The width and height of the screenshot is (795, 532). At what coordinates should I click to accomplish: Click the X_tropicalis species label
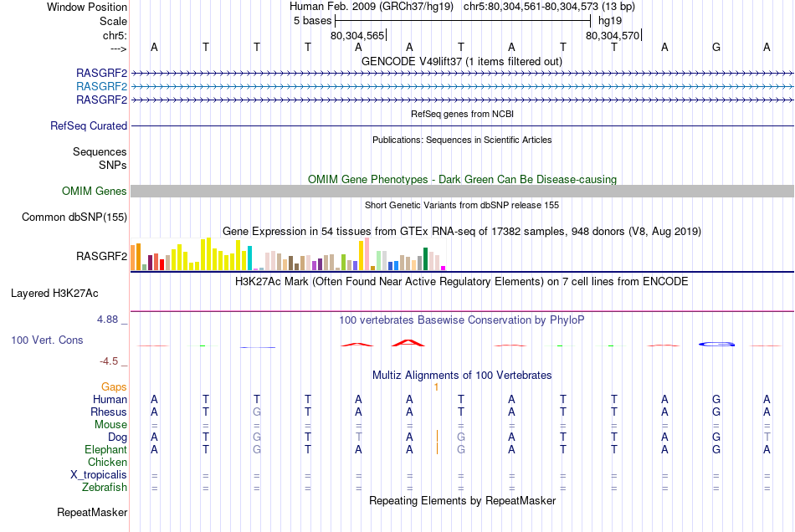tap(99, 475)
